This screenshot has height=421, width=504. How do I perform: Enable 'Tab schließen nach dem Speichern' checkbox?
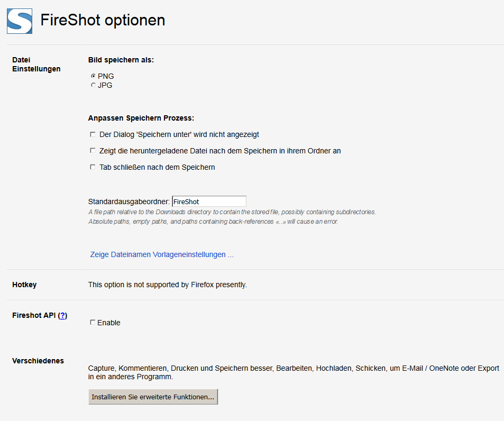tap(93, 167)
